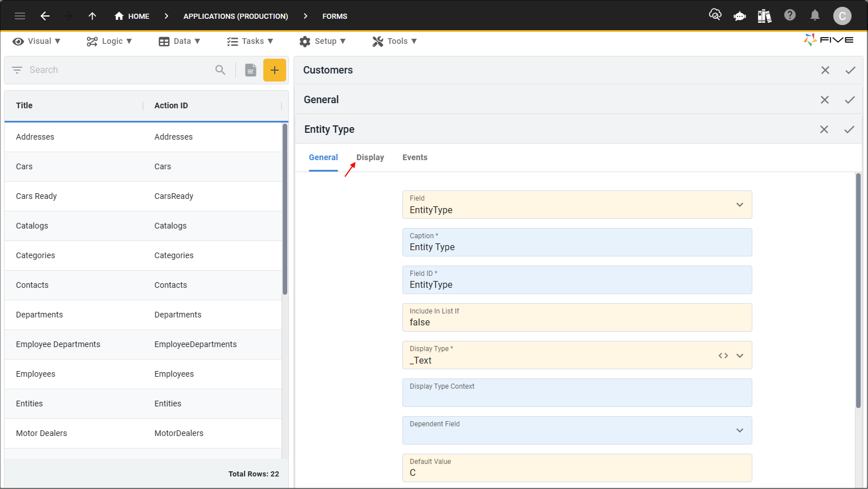868x489 pixels.
Task: Cancel the Customers form with X icon
Action: click(825, 70)
